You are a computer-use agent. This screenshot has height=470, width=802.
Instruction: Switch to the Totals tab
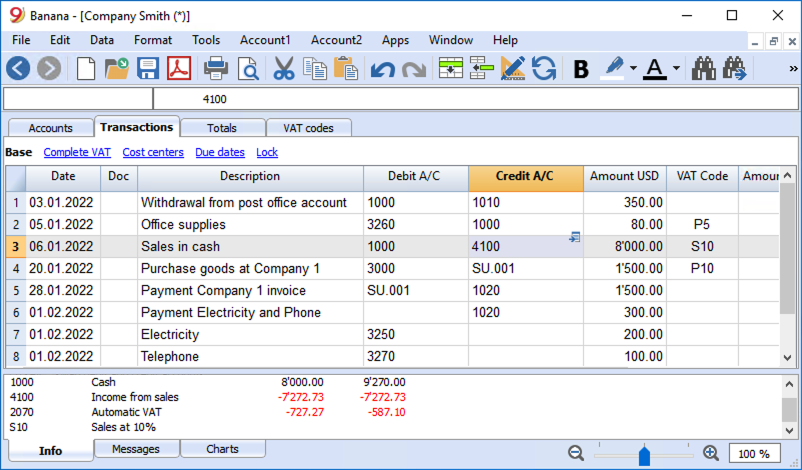coord(222,128)
